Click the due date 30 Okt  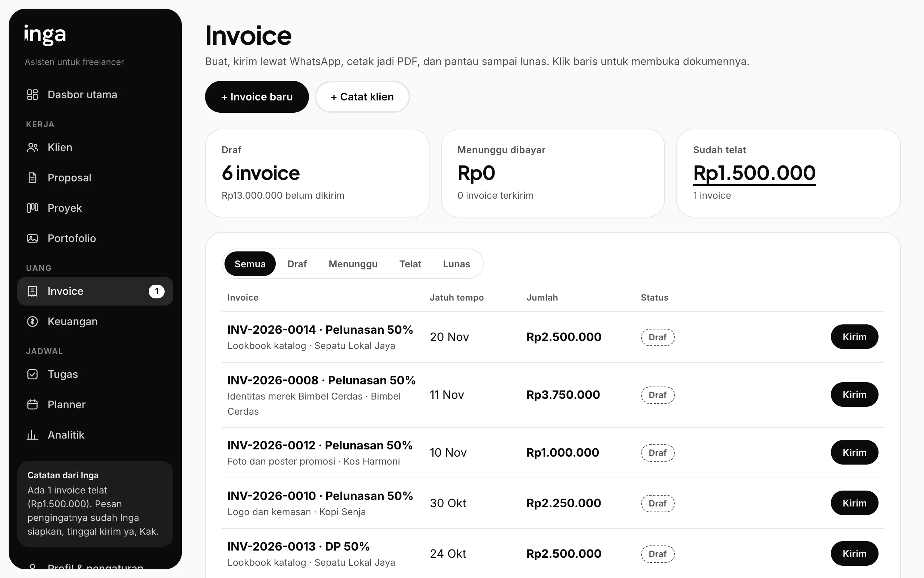pyautogui.click(x=448, y=503)
